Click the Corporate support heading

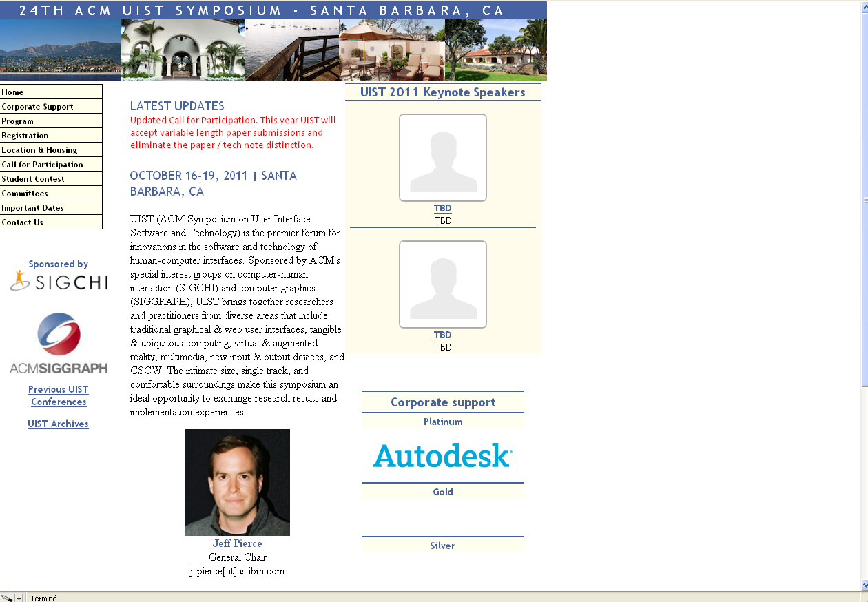point(443,402)
